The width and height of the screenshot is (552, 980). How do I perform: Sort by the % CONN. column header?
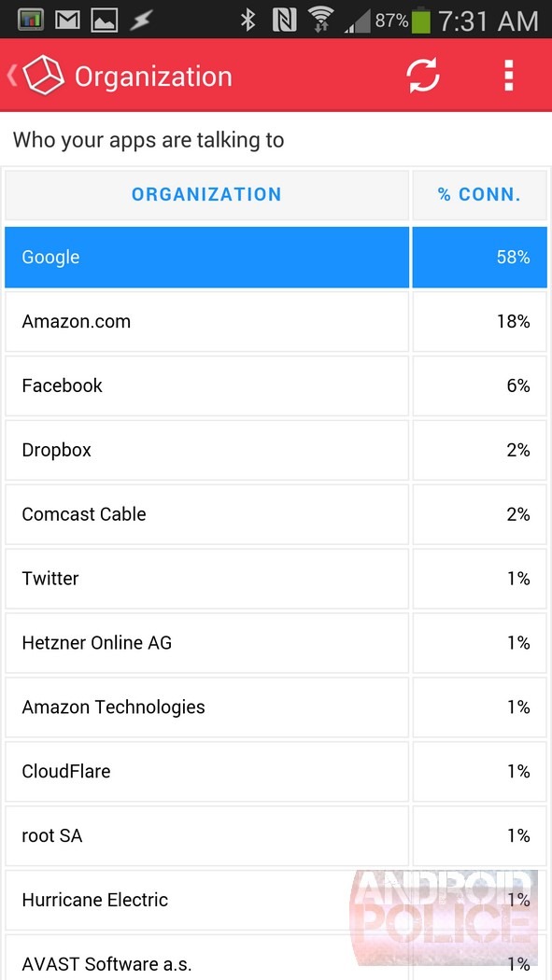(479, 194)
